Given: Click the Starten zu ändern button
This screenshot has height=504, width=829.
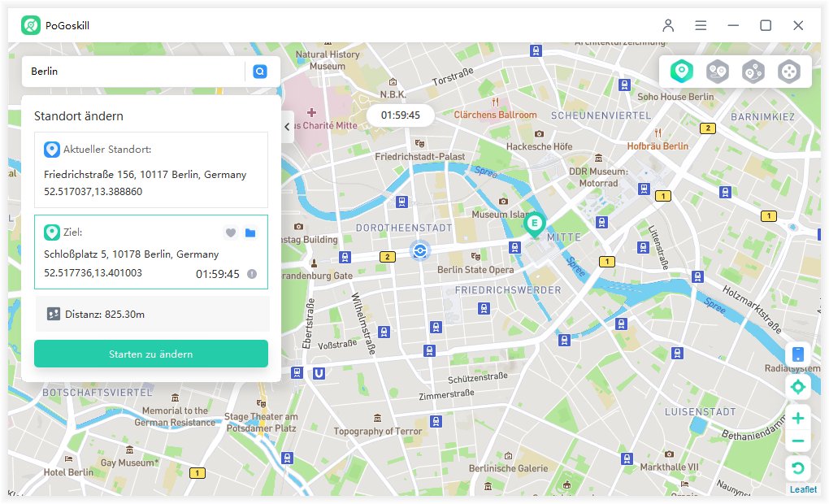Looking at the screenshot, I should [151, 354].
